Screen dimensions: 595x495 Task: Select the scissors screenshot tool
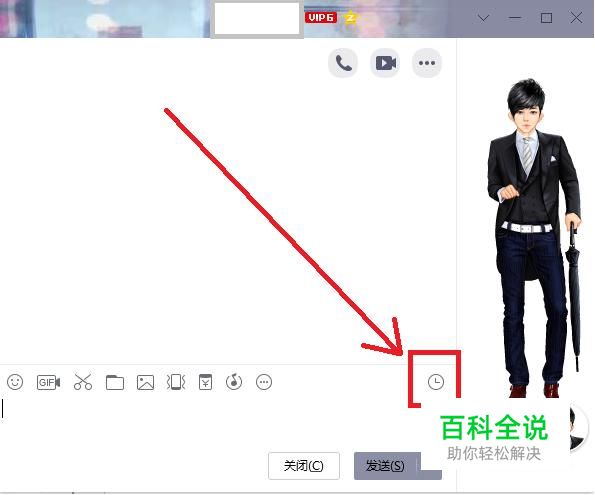(83, 382)
